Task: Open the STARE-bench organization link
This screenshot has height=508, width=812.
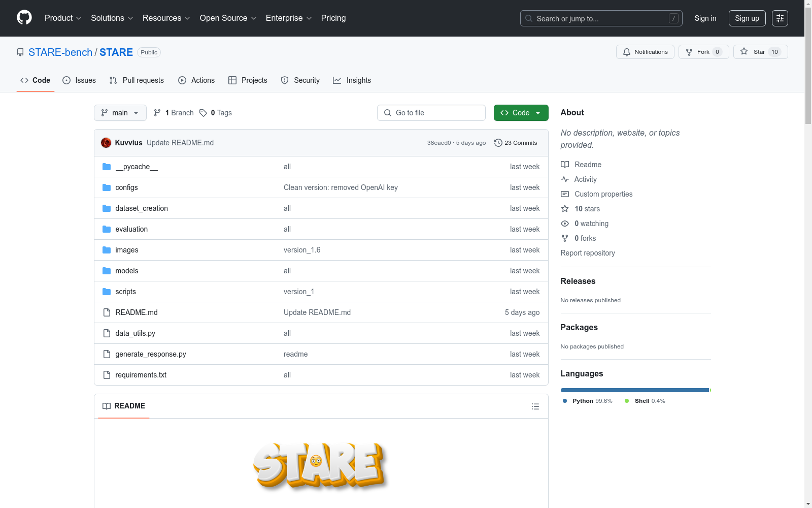Action: 60,52
